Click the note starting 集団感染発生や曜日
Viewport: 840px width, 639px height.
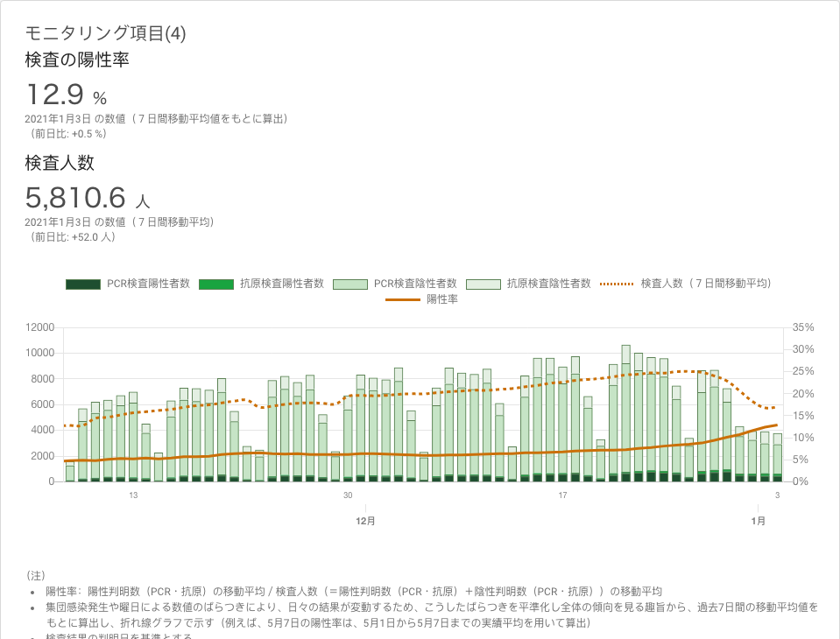tap(432, 614)
